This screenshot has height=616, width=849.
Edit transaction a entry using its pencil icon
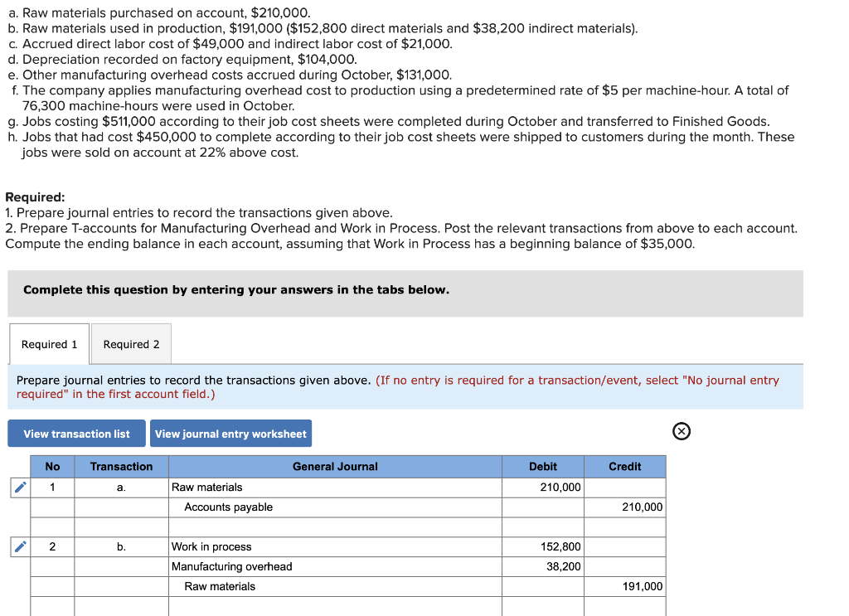click(18, 487)
